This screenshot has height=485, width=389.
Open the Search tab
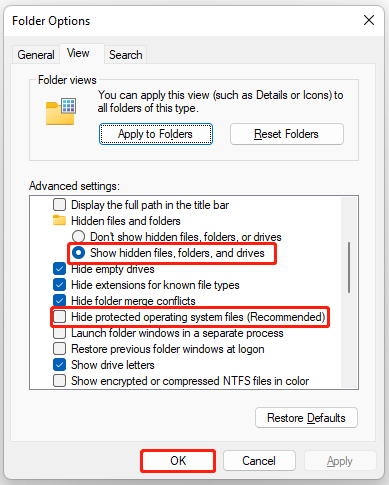(126, 55)
